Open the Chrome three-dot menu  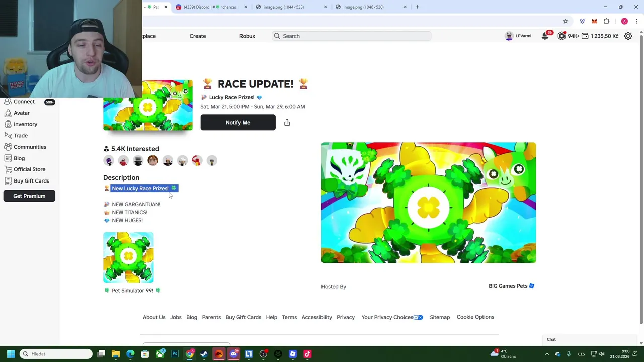(636, 21)
